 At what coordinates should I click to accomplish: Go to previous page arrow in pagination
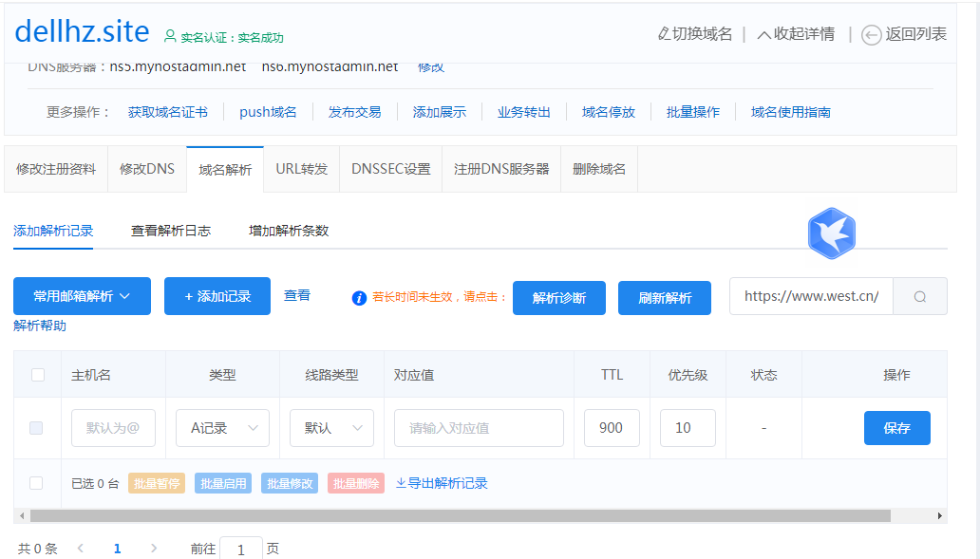tap(81, 549)
